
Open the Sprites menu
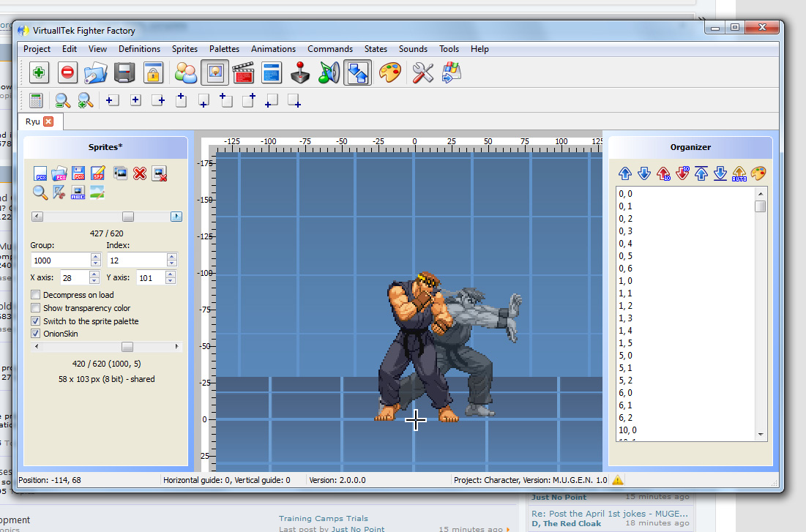point(184,49)
